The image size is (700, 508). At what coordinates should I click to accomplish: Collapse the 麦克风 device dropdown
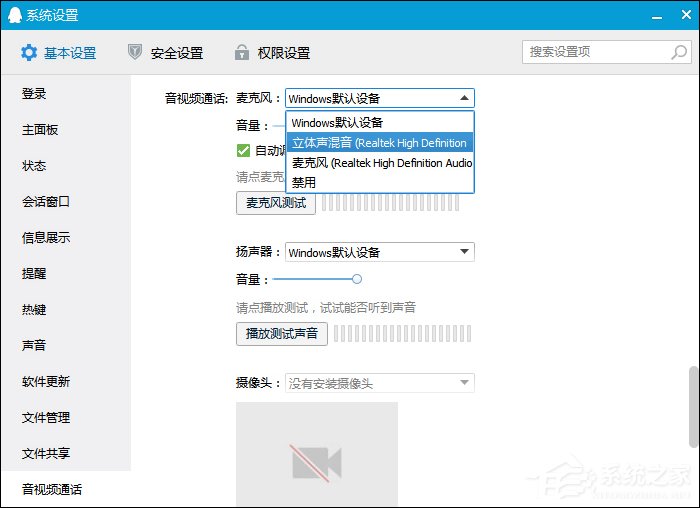pyautogui.click(x=380, y=98)
